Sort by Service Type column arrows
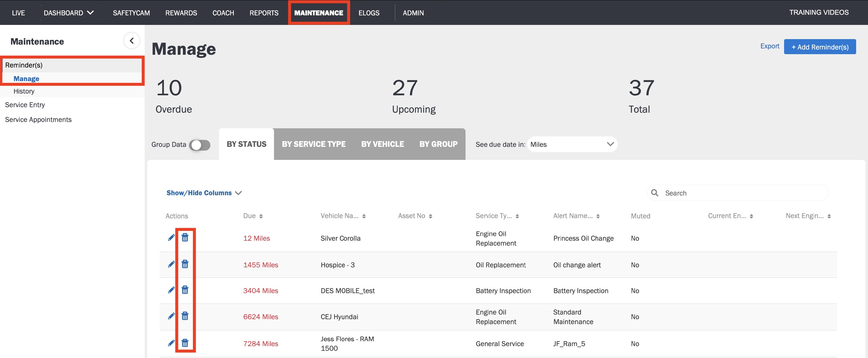The height and width of the screenshot is (358, 868). coord(517,216)
